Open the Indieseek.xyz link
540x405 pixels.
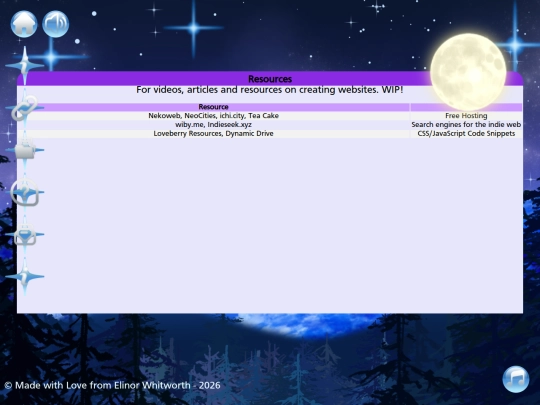(229, 125)
